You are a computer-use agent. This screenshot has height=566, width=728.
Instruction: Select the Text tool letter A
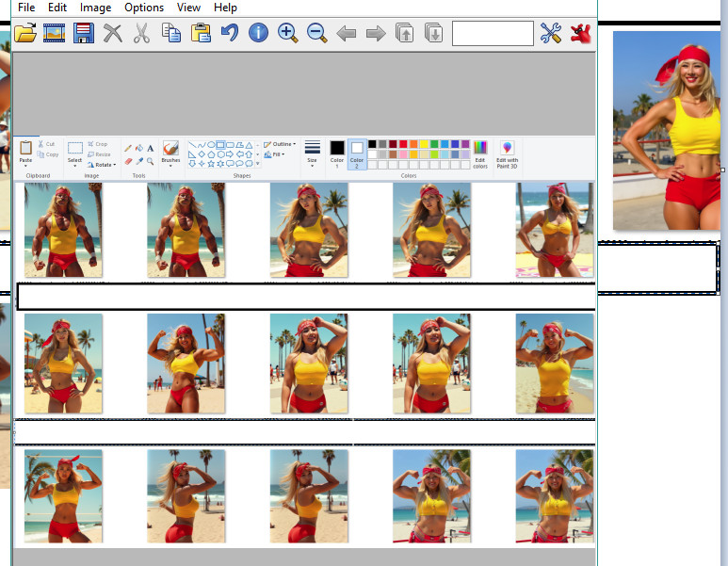coord(151,148)
